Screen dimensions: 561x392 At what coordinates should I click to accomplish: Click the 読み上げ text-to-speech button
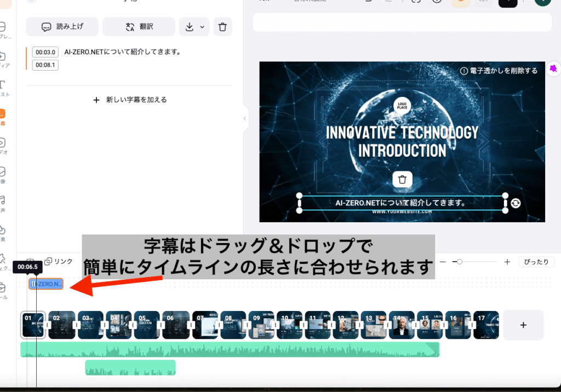[62, 26]
